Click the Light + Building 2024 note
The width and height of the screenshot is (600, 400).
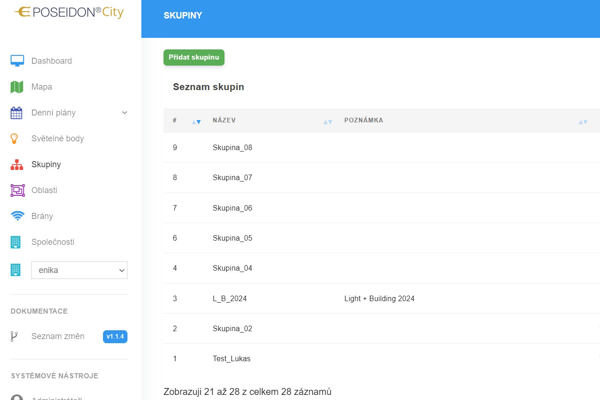click(x=379, y=299)
